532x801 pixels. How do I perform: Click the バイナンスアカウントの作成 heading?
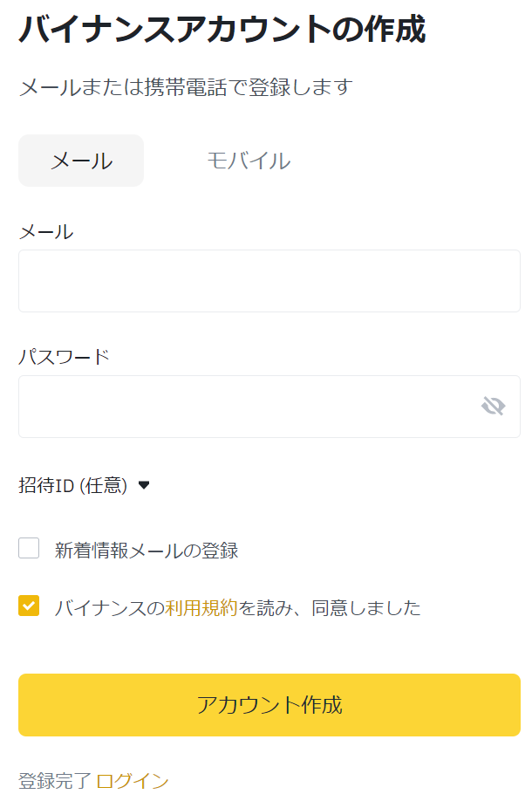pos(222,29)
